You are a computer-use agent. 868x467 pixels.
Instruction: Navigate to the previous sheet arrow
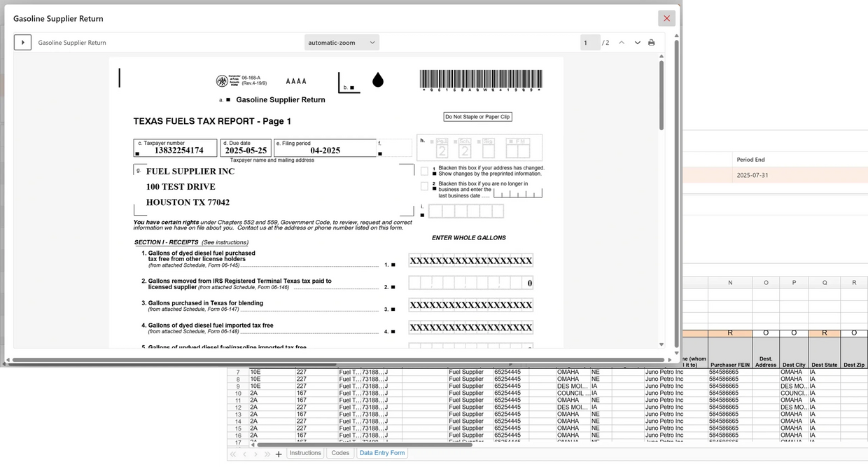(x=244, y=452)
